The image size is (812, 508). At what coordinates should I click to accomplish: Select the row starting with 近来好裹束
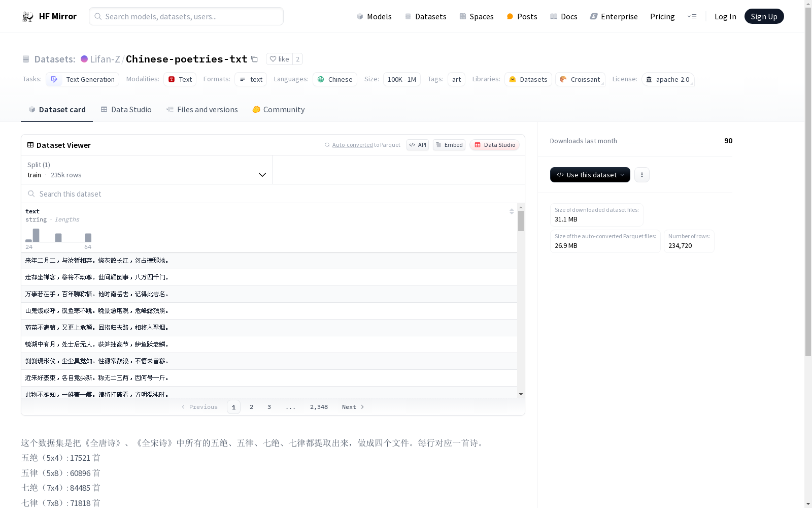pos(269,378)
